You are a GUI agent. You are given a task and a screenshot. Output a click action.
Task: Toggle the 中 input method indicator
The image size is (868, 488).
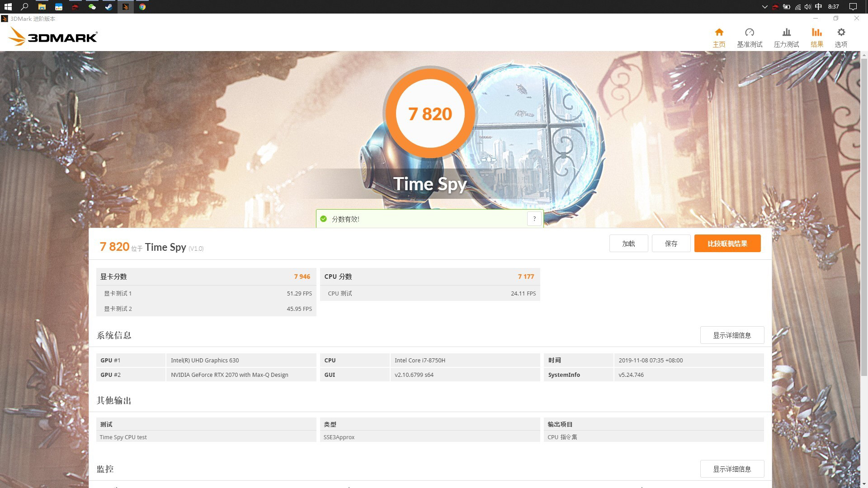[x=818, y=7]
